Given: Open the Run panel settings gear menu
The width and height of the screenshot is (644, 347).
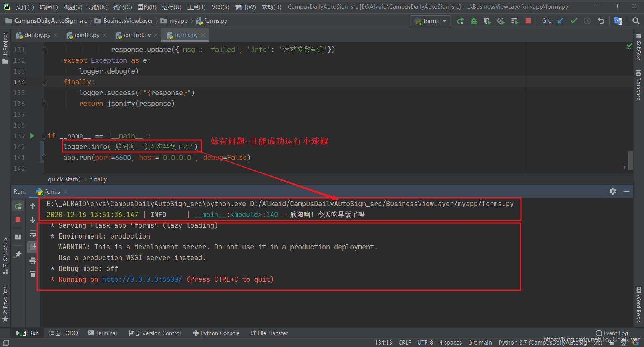Looking at the screenshot, I should (x=612, y=191).
